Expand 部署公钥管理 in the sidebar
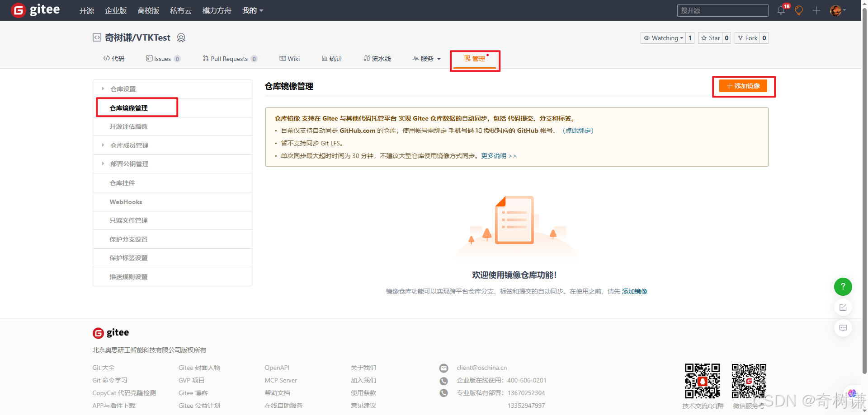This screenshot has height=415, width=868. pos(172,164)
